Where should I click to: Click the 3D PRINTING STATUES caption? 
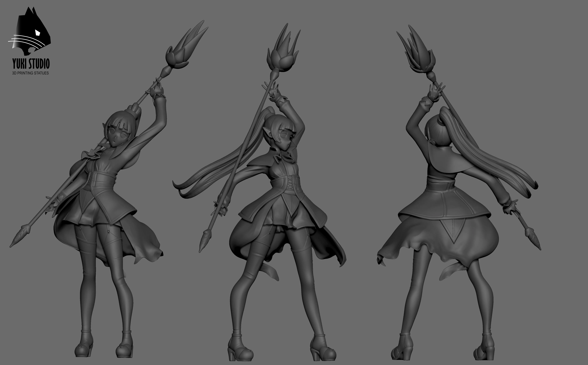click(30, 73)
